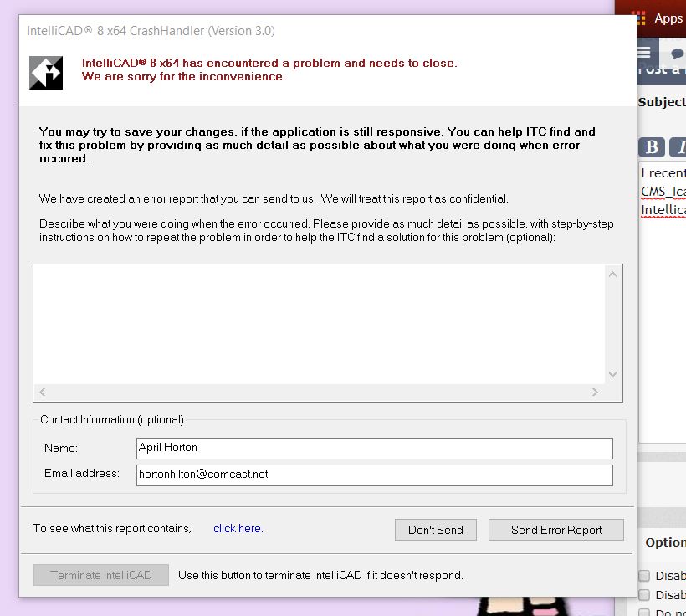The width and height of the screenshot is (686, 616).
Task: Click the Terminate IntelliCAD button
Action: tap(101, 575)
